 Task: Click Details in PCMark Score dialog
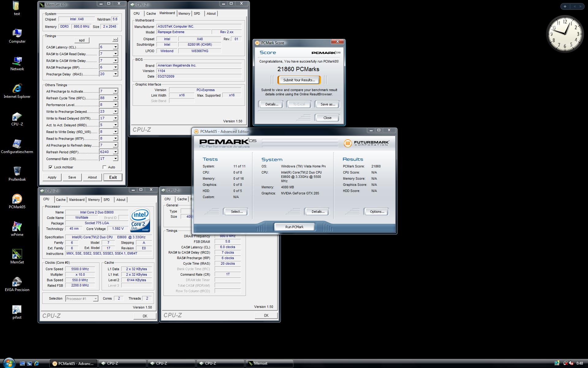(x=272, y=104)
